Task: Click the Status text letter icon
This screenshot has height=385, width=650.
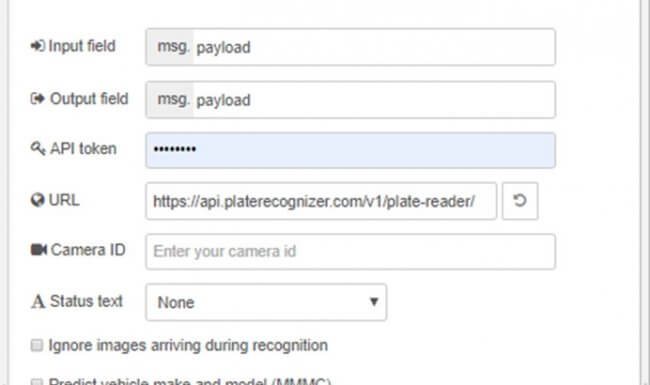Action: (x=38, y=301)
